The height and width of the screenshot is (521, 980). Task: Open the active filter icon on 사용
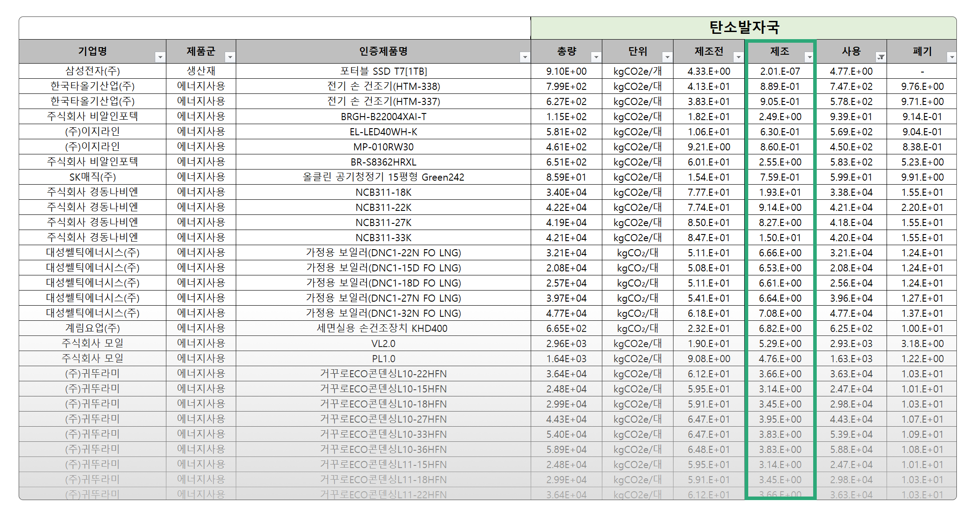point(881,57)
